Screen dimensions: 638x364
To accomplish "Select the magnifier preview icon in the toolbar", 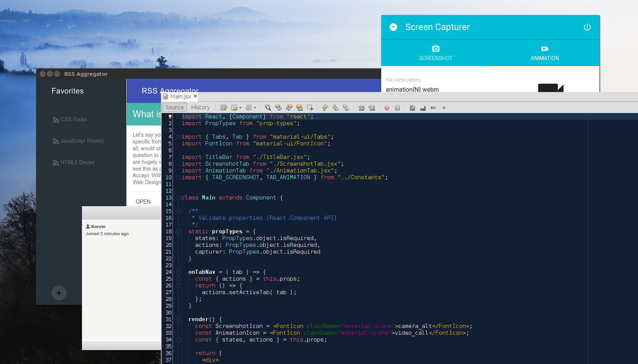I will pyautogui.click(x=268, y=108).
